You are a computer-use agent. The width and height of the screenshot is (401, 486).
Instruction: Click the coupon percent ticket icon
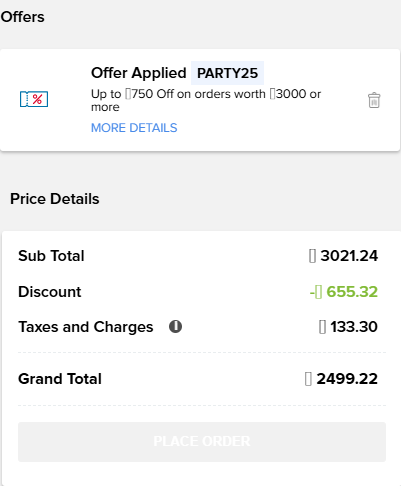(x=34, y=99)
